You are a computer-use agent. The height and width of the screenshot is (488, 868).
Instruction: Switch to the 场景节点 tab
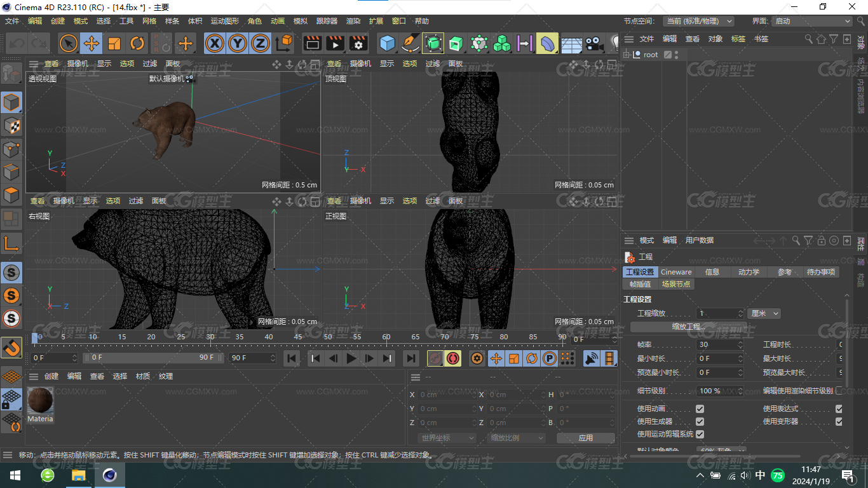click(x=676, y=284)
